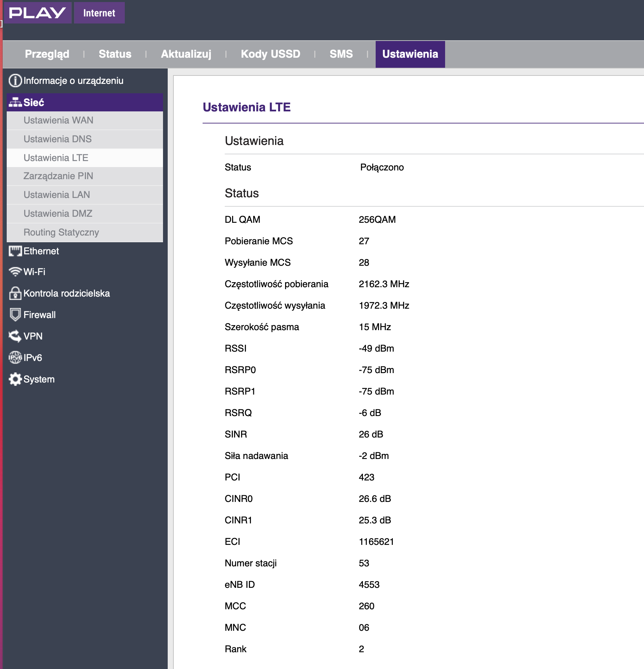Viewport: 644px width, 669px height.
Task: Collapse the Sieć menu section
Action: click(x=85, y=102)
